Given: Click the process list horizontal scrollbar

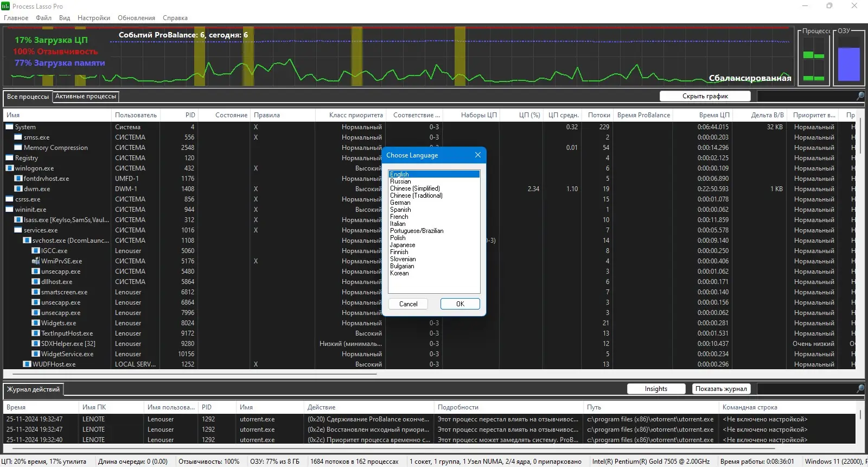Looking at the screenshot, I should (x=194, y=374).
